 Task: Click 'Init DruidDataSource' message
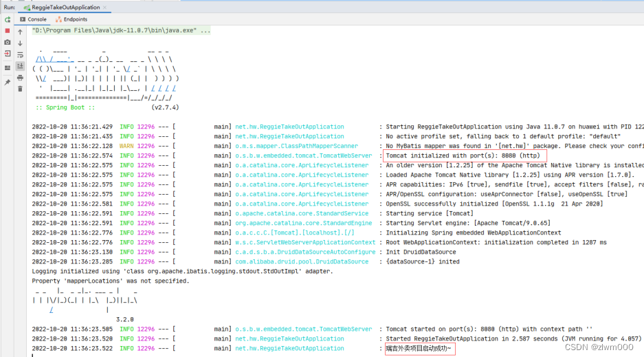[421, 252]
